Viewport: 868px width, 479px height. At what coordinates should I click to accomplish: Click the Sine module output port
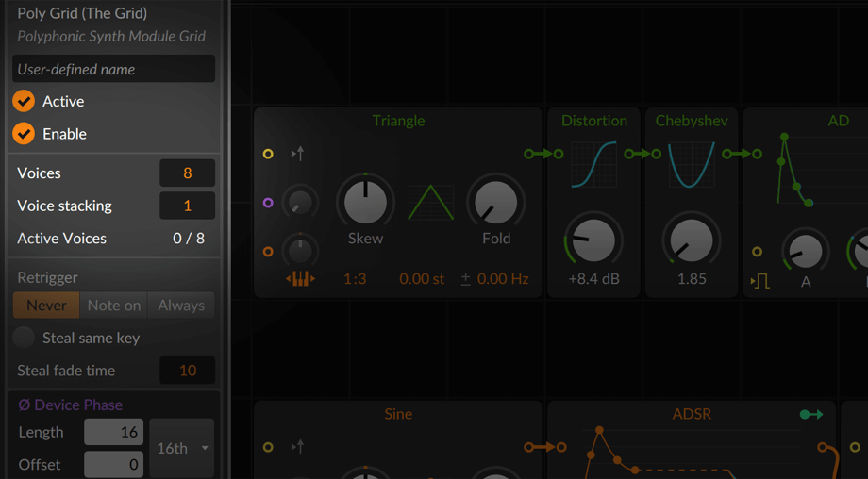529,447
